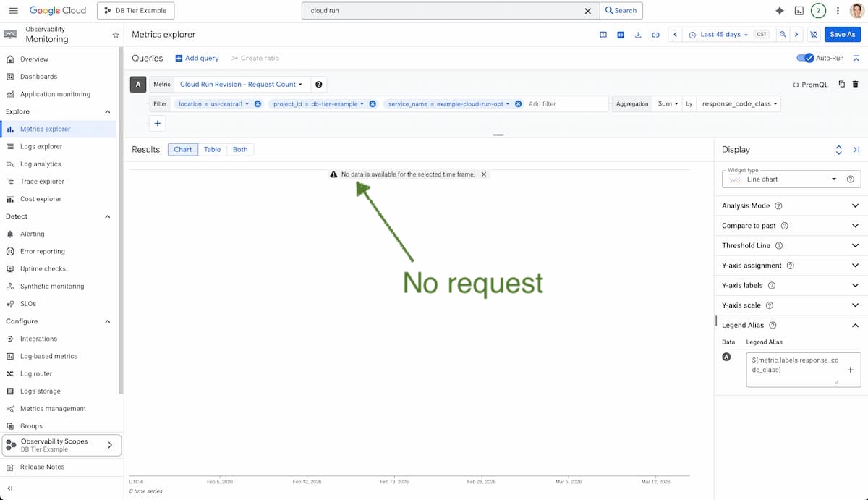The height and width of the screenshot is (500, 868).
Task: Switch results view to Table
Action: click(x=212, y=150)
